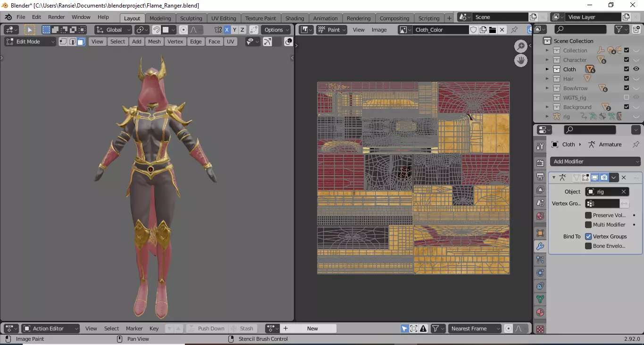Open the Scene properties tab icon
Image resolution: width=644 pixels, height=345 pixels.
540,203
